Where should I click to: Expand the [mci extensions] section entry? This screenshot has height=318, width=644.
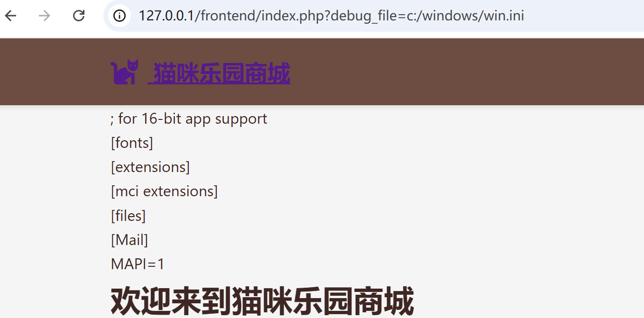pos(164,191)
